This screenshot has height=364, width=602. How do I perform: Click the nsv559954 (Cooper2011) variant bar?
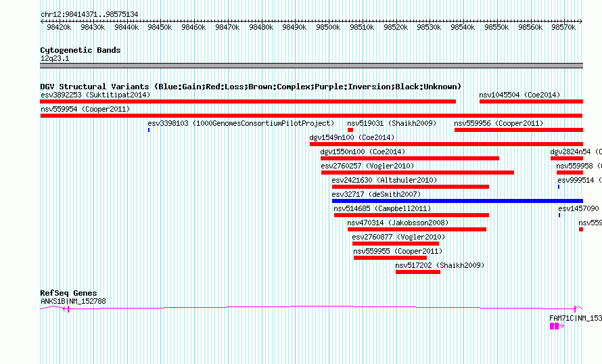tap(311, 116)
